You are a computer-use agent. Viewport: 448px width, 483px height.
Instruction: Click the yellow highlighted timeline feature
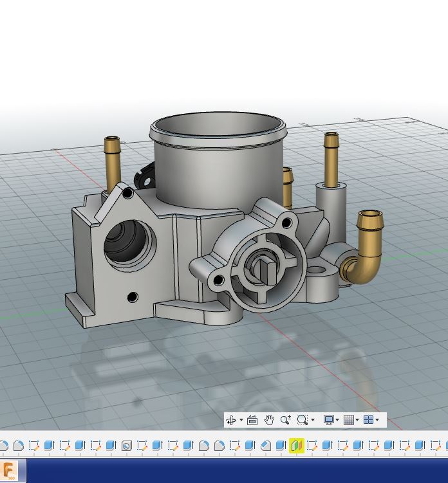pos(296,445)
